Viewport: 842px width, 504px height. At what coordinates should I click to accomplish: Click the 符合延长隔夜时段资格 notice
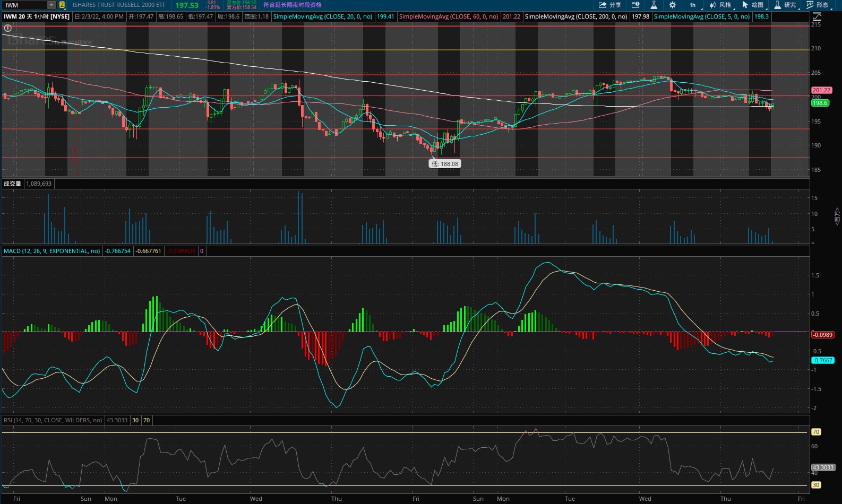[293, 5]
